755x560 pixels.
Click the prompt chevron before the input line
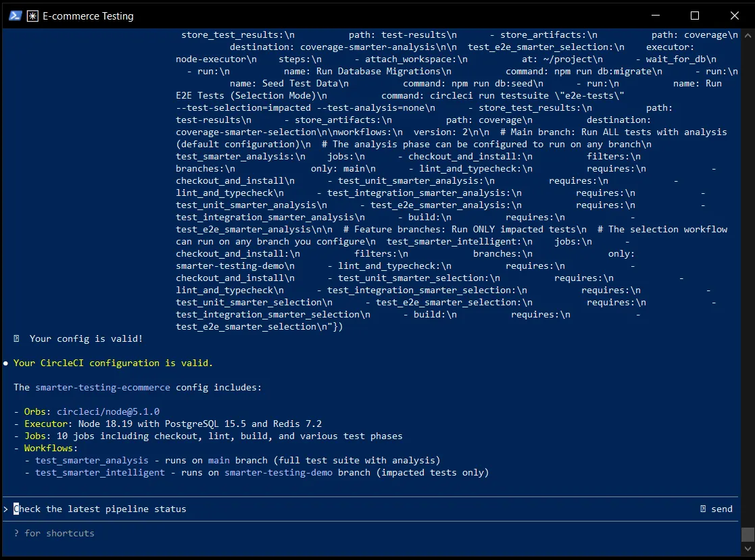click(x=6, y=509)
